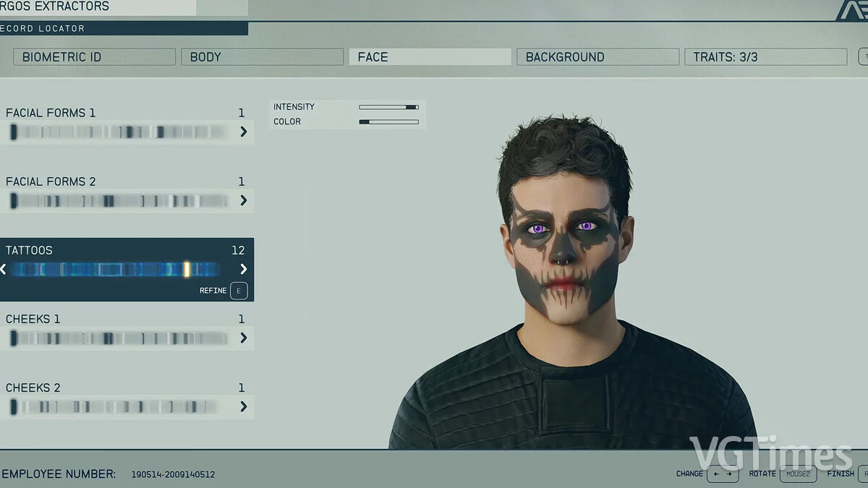This screenshot has width=868, height=488.
Task: Click the right arrow on Facial Forms 1
Action: [243, 132]
